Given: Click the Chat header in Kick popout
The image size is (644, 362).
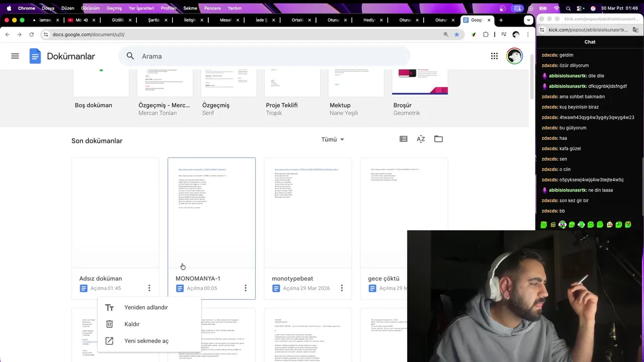Looking at the screenshot, I should (590, 42).
